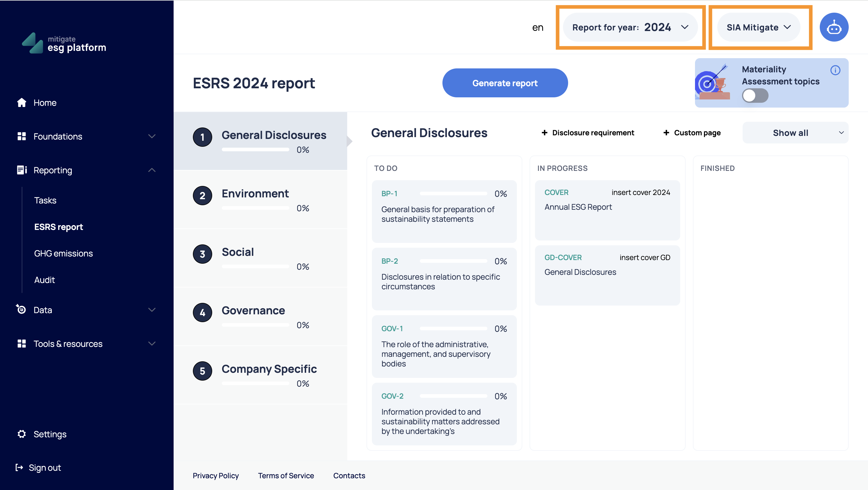This screenshot has width=868, height=490.
Task: Expand the Tools & resources chevron
Action: click(152, 344)
